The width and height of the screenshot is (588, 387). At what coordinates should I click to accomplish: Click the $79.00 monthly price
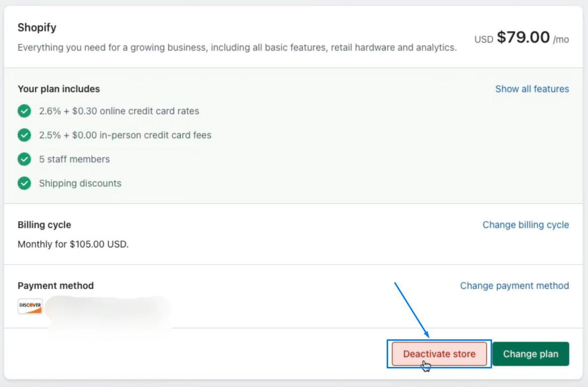point(523,37)
